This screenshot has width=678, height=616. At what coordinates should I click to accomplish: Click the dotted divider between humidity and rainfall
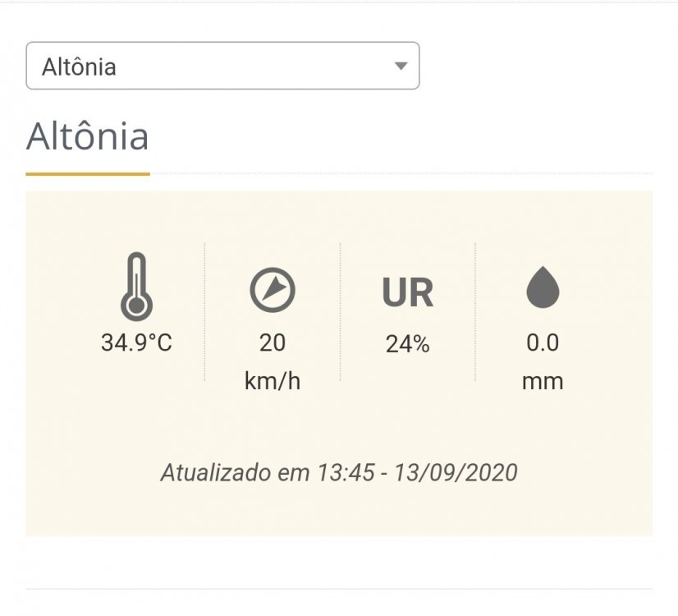coord(475,312)
